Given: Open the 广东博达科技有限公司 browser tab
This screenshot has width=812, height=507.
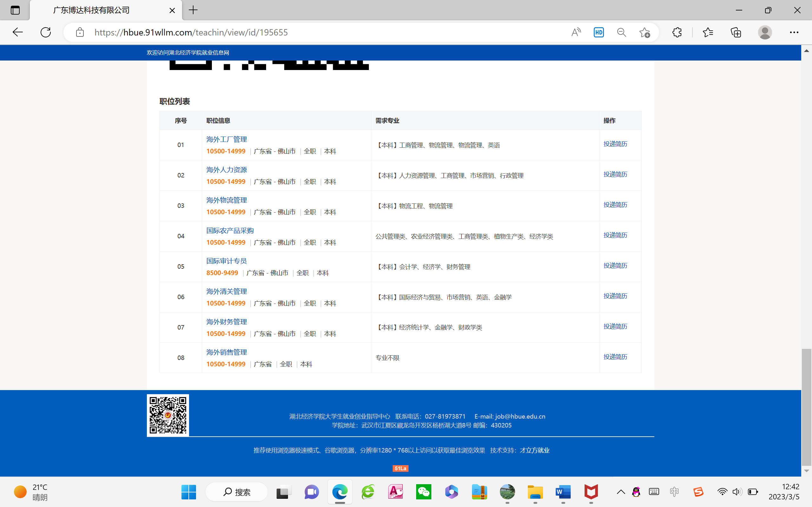Looking at the screenshot, I should tap(91, 10).
